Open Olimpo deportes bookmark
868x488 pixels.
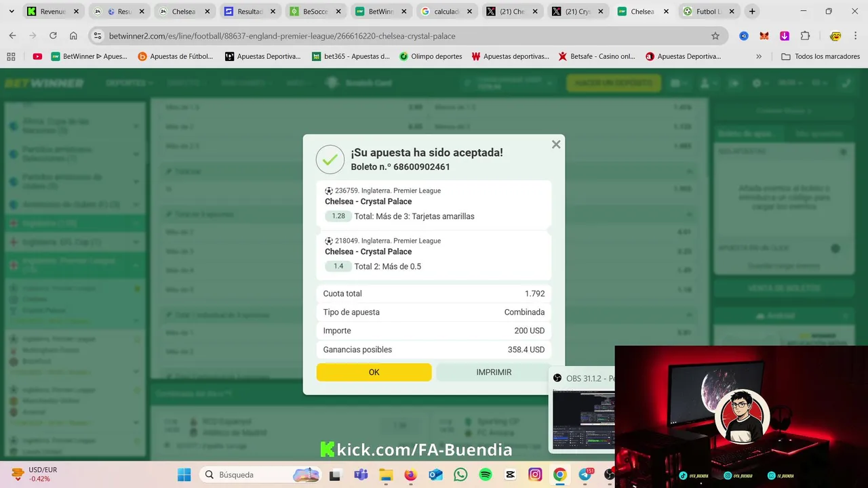tap(431, 56)
